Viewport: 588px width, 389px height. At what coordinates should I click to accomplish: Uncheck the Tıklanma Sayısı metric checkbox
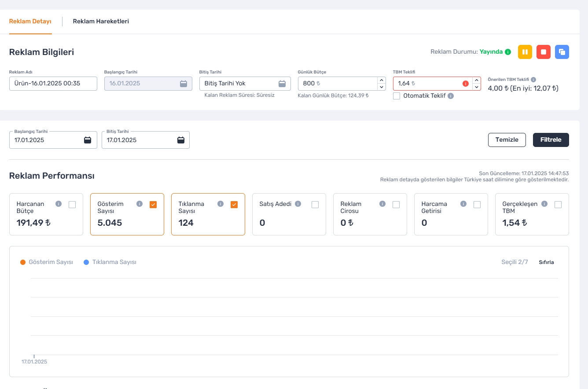[234, 204]
